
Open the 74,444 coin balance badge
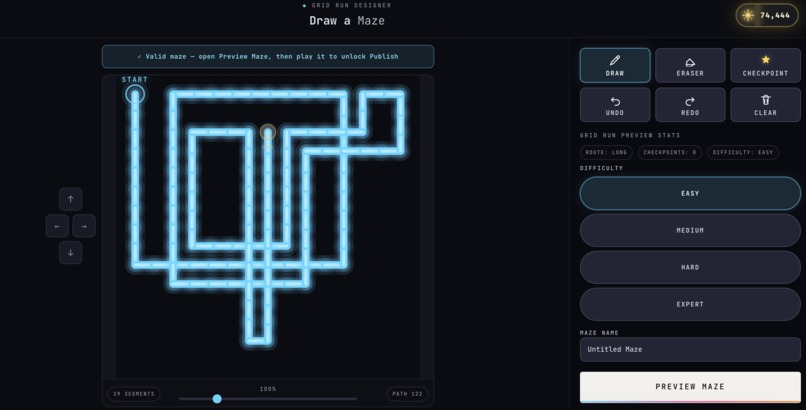(x=767, y=15)
